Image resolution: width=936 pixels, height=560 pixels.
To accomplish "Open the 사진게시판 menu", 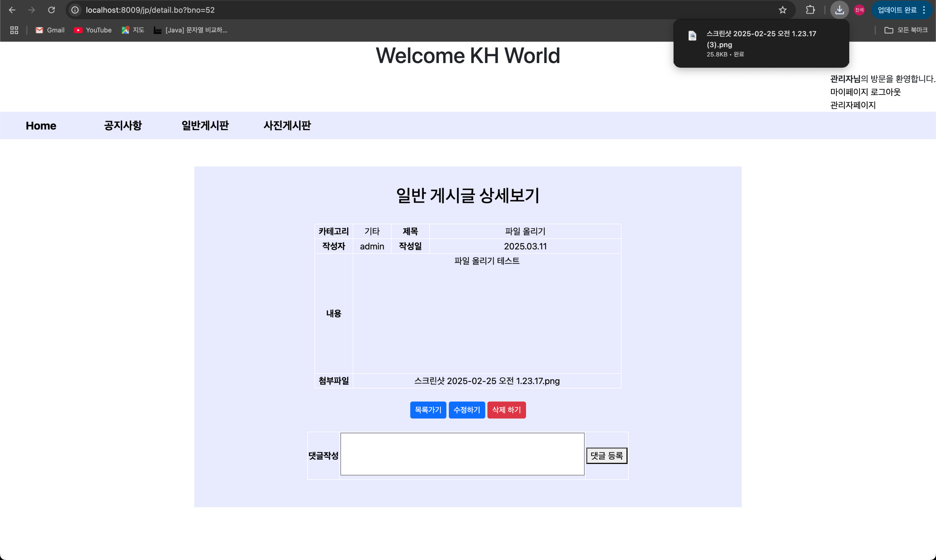I will [x=287, y=126].
